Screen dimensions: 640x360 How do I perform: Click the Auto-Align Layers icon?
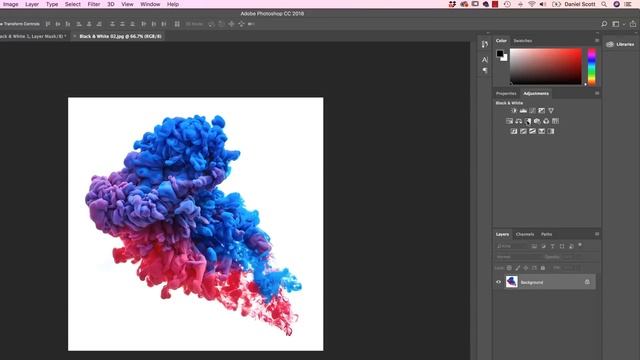(x=177, y=24)
